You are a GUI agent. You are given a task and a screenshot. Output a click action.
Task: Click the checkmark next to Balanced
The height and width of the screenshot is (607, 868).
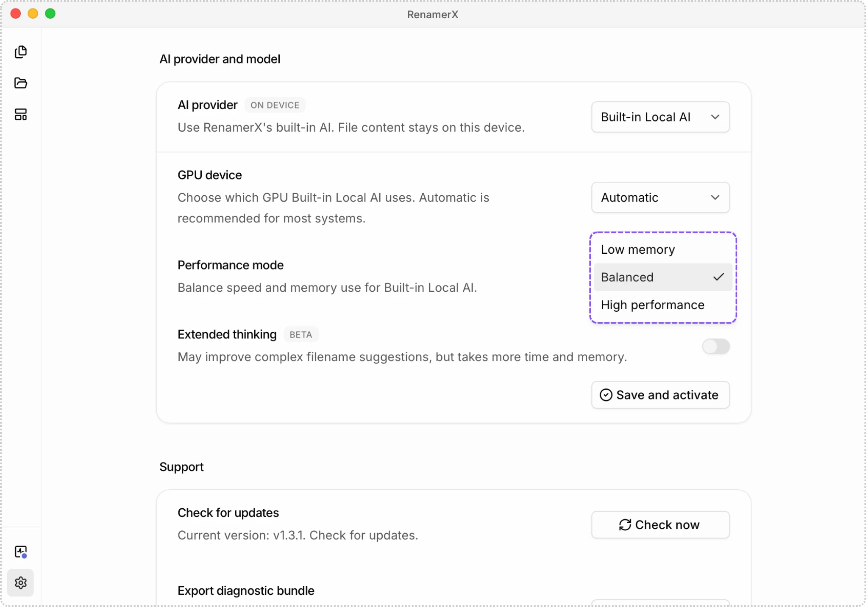point(718,277)
